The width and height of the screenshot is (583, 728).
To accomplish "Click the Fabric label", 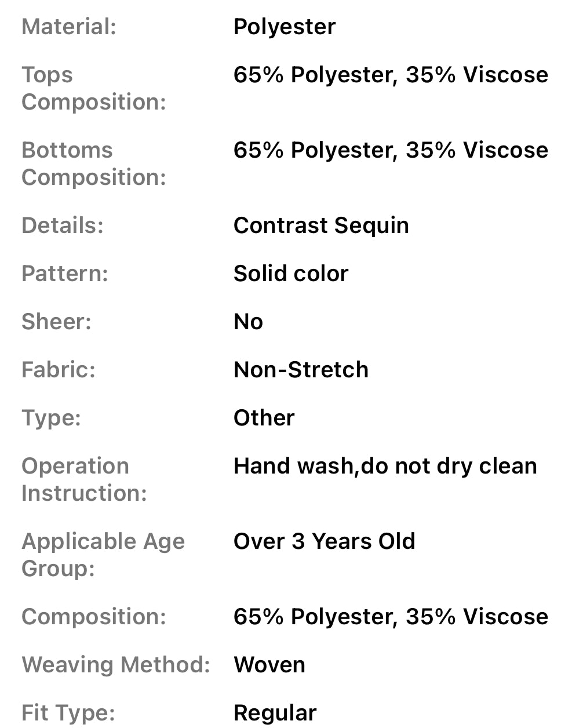I will pyautogui.click(x=59, y=370).
